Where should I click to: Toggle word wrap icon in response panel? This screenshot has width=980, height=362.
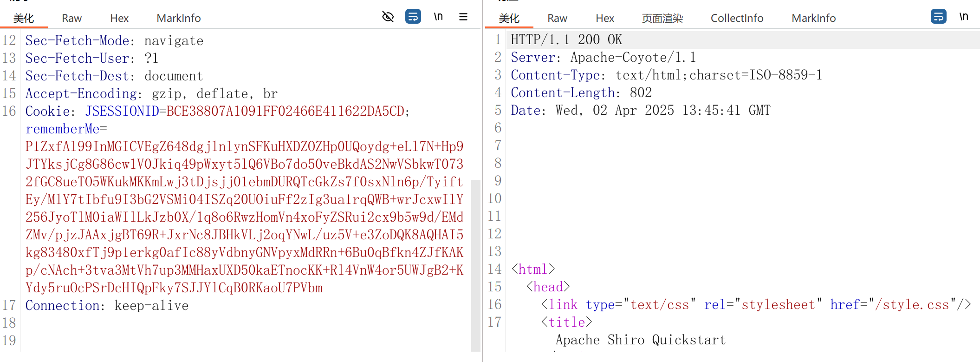point(938,17)
